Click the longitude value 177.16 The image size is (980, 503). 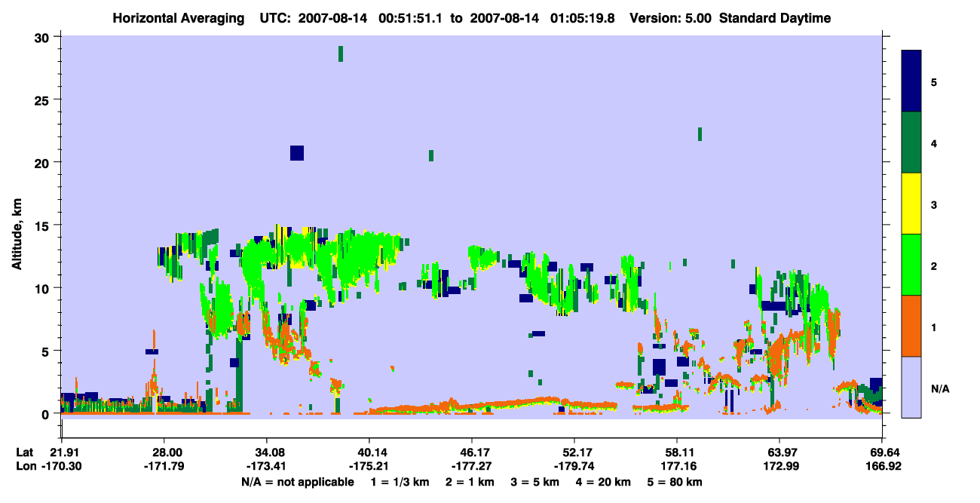point(677,466)
